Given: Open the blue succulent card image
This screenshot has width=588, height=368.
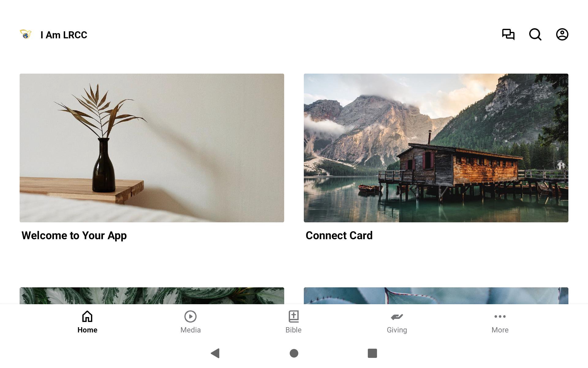Looking at the screenshot, I should pyautogui.click(x=436, y=296).
